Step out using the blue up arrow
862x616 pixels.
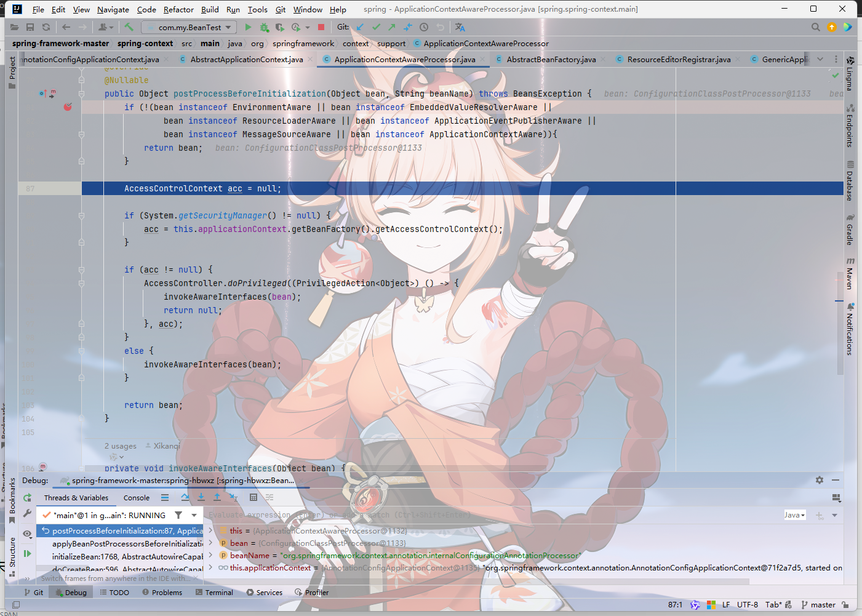(217, 497)
